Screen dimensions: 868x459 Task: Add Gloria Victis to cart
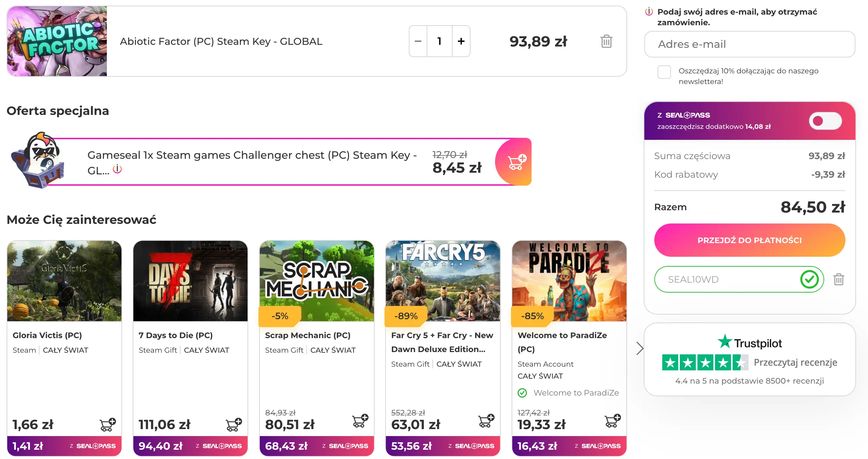pos(108,424)
